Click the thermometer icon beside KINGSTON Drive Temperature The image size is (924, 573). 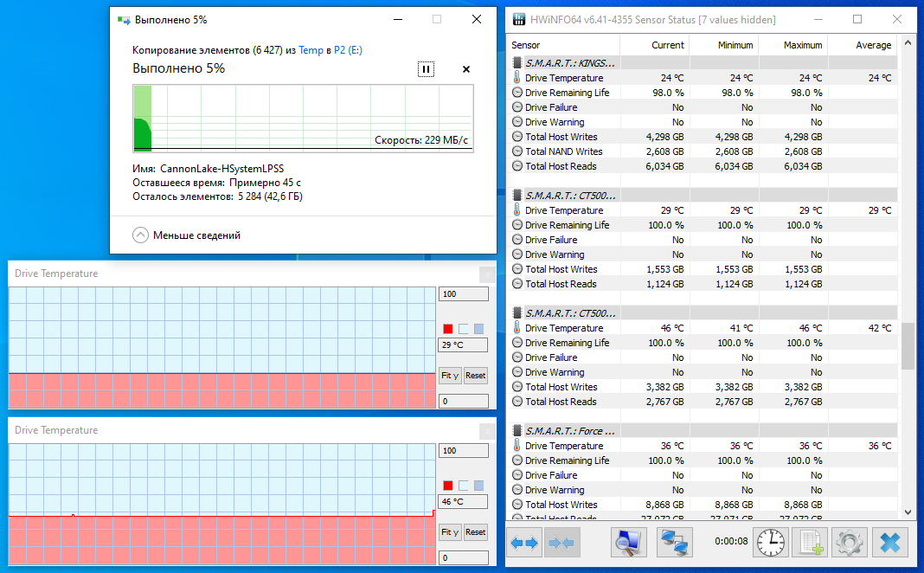(516, 77)
